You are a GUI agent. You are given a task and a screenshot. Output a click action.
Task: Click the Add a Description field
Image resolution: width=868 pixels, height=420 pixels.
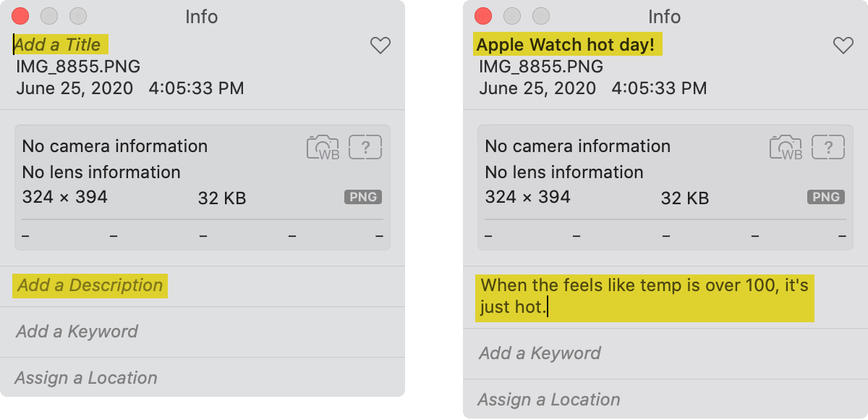pos(90,285)
